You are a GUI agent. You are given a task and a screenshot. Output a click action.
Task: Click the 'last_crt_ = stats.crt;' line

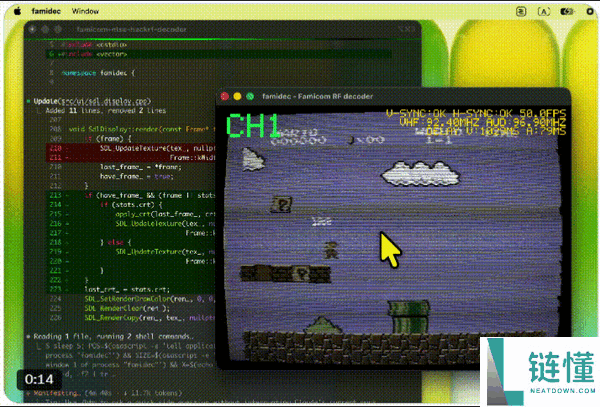pos(127,290)
